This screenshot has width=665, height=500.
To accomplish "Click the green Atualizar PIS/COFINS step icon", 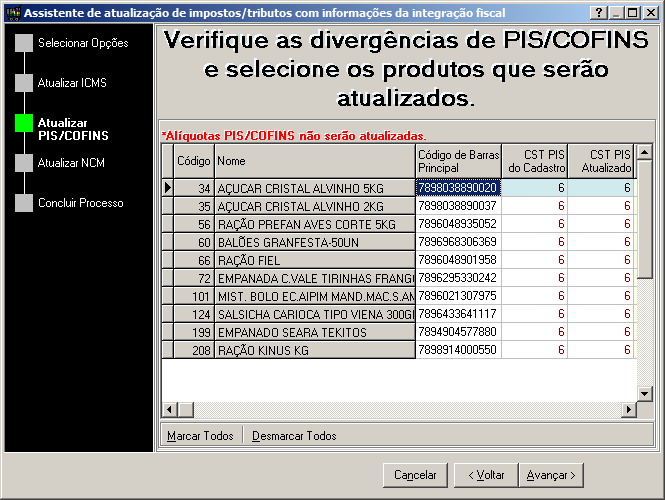I will point(24,123).
